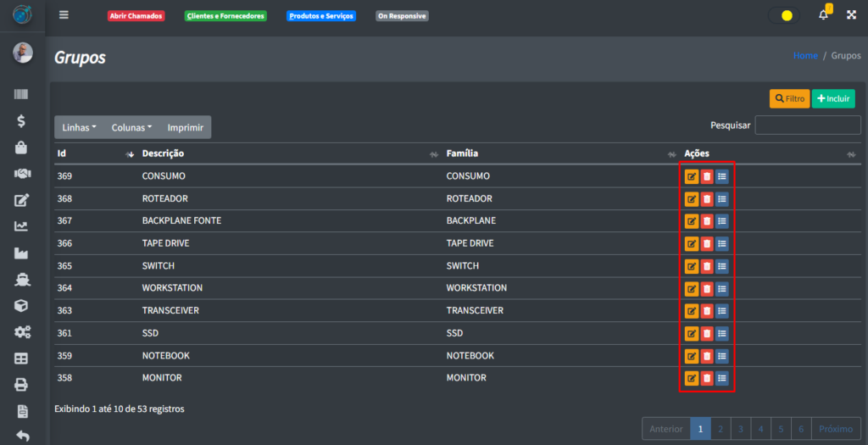Go to pagination page 2
This screenshot has height=445, width=868.
click(720, 429)
